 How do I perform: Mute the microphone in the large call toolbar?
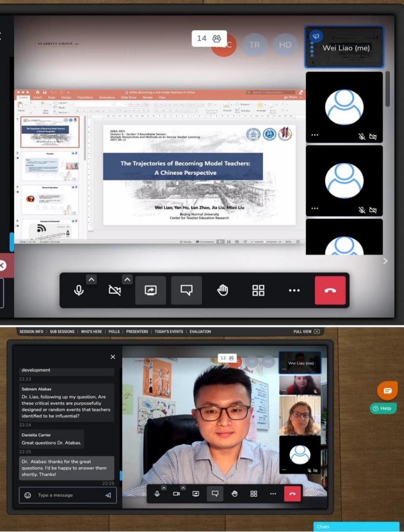pyautogui.click(x=79, y=290)
